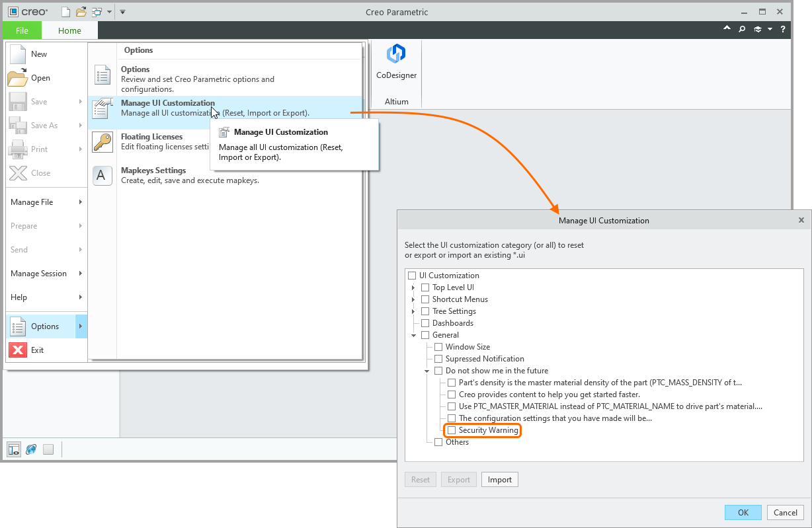
Task: Expand the Top Level UI tree node
Action: tap(413, 287)
